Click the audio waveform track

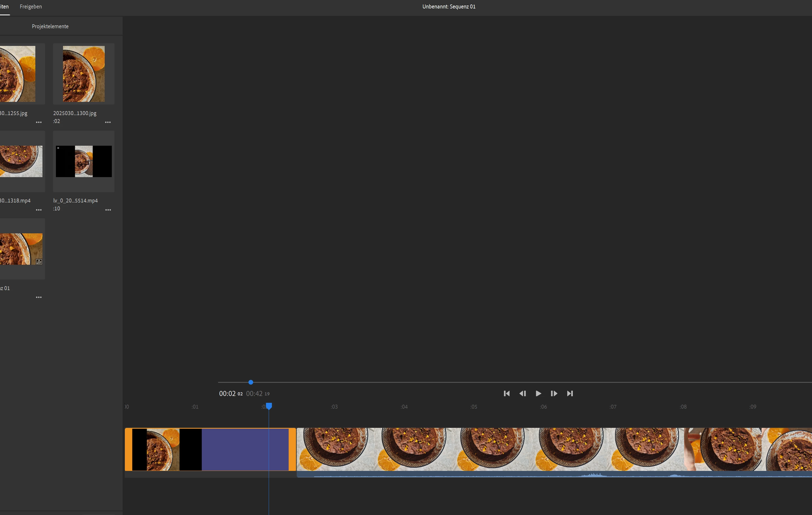tap(553, 475)
